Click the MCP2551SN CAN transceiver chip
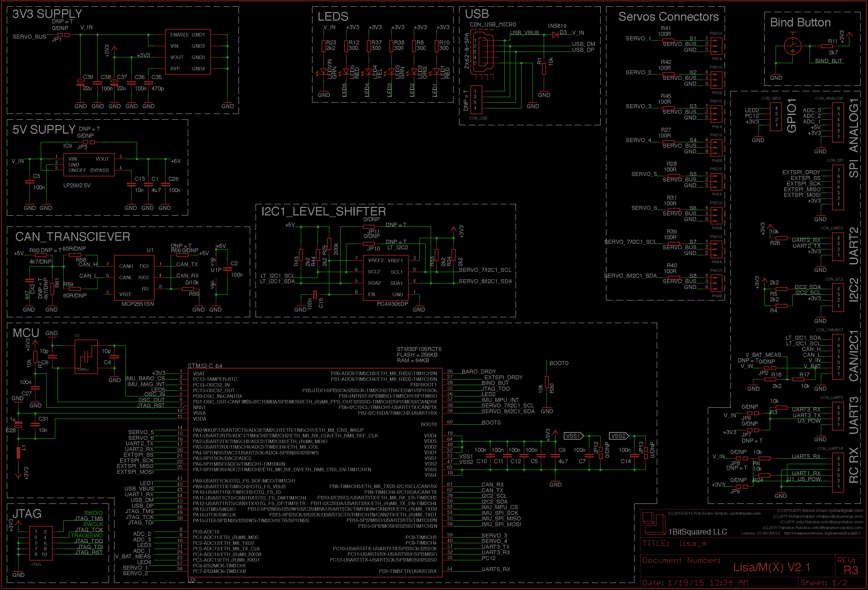Image resolution: width=868 pixels, height=590 pixels. [x=134, y=278]
